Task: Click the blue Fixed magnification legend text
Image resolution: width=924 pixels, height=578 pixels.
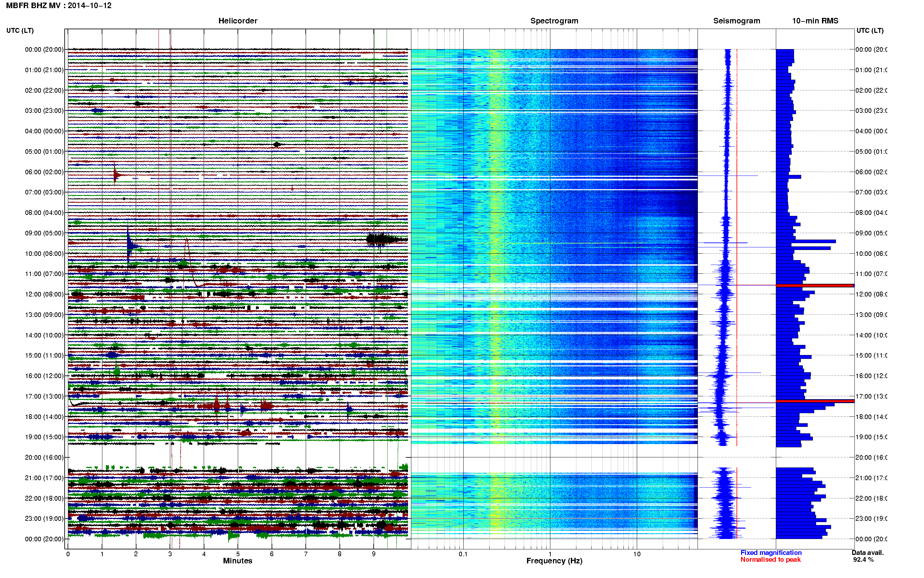Action: point(771,553)
